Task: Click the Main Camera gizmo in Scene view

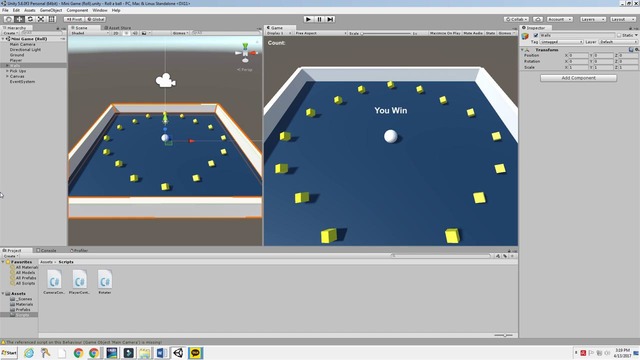Action: [165, 80]
